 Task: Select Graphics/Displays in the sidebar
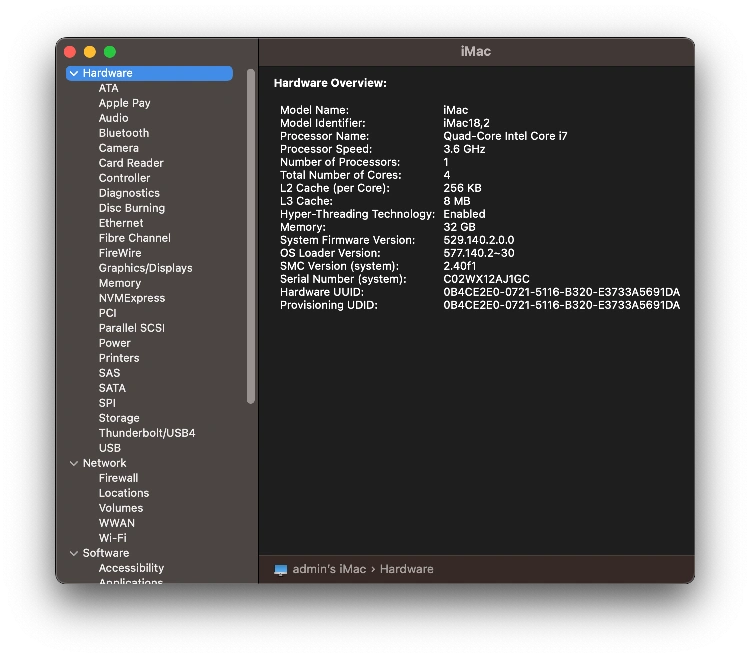point(145,268)
